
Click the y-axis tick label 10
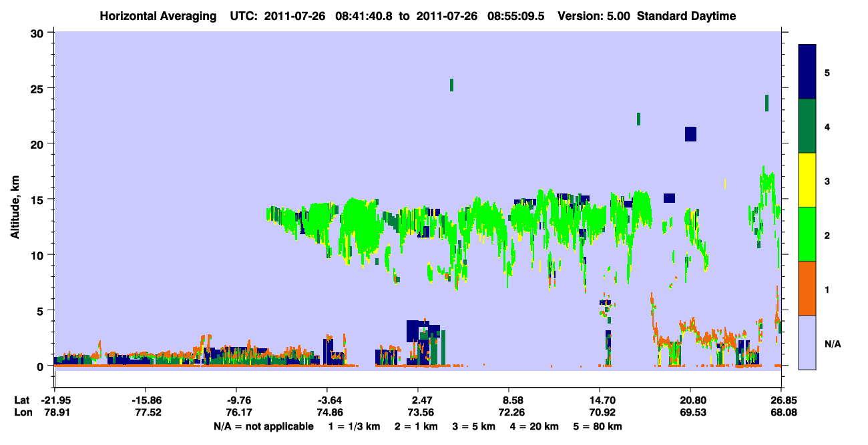click(37, 255)
